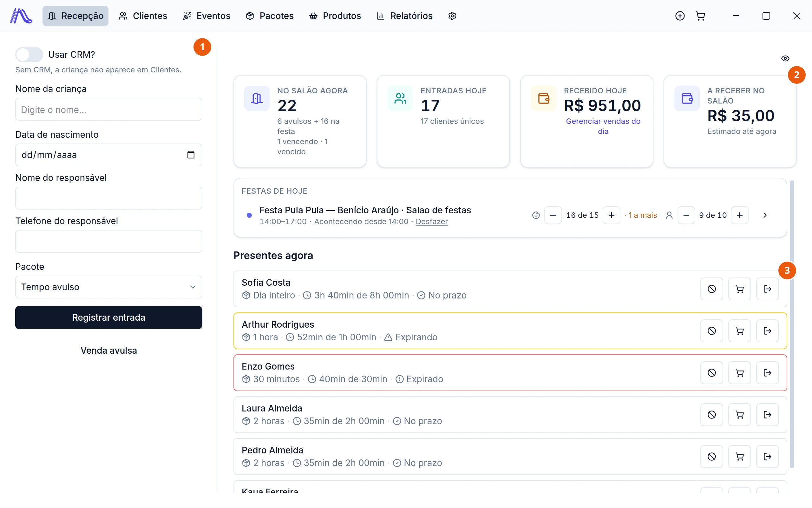Open cart for Arthur Rodrigues

tap(740, 331)
